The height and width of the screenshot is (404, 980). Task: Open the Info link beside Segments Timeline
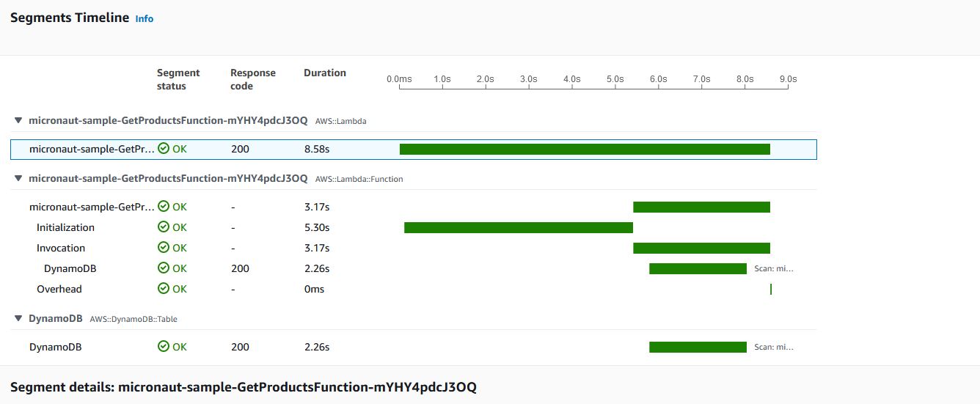145,19
